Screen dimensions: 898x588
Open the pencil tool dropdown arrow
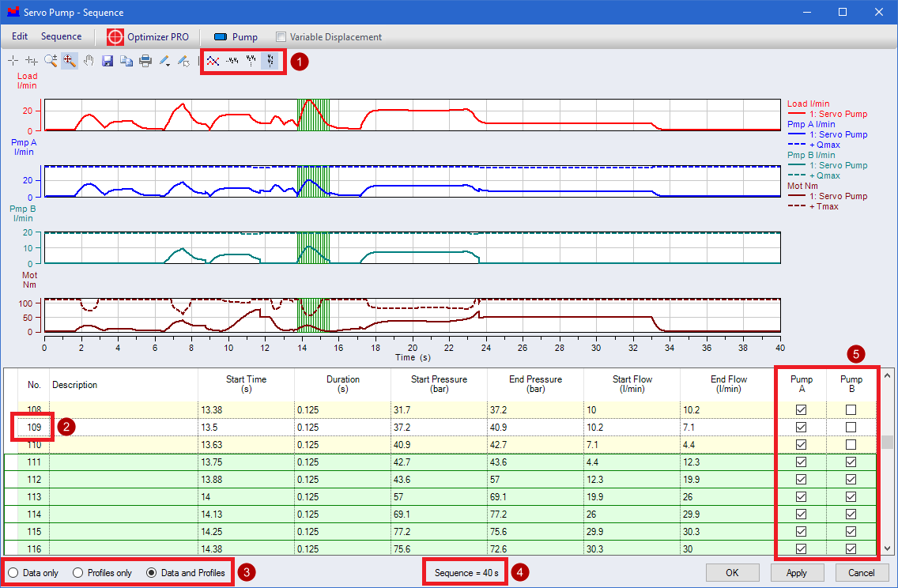point(168,64)
